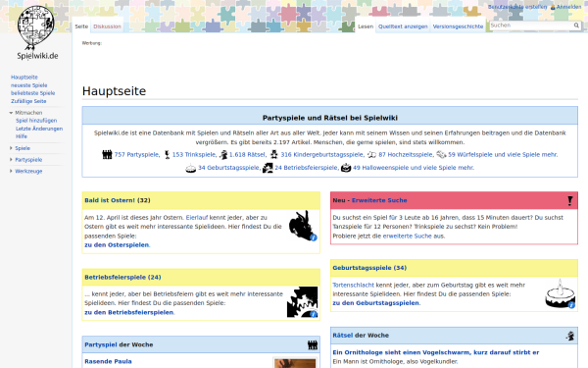Open the 24 Betriebsfeierspiele link

tap(306, 168)
